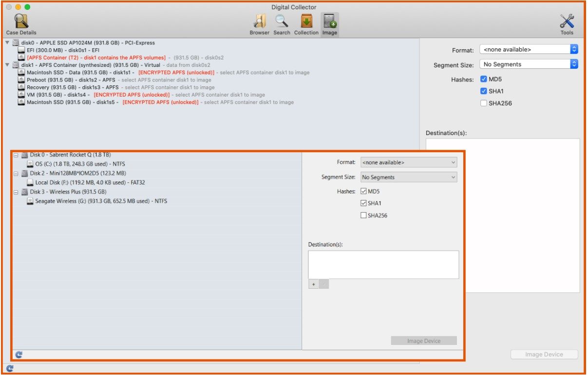The image size is (588, 376).
Task: Toggle SHA1 checkbox in the macOS panel
Action: (x=484, y=91)
